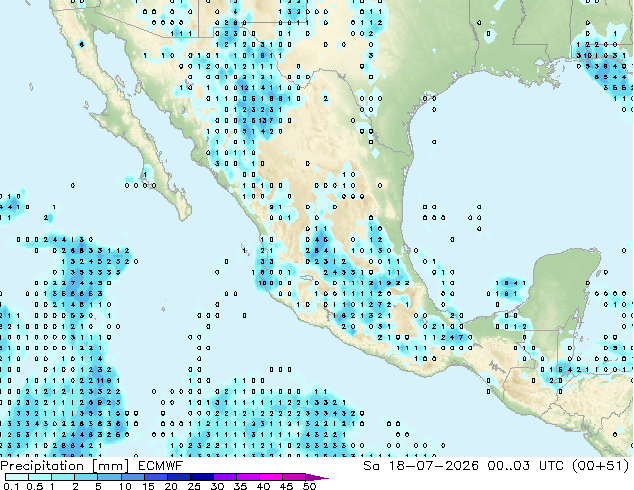634x490 pixels.
Task: Click the '(00+51)' forecast offset text
Action: tap(600, 466)
